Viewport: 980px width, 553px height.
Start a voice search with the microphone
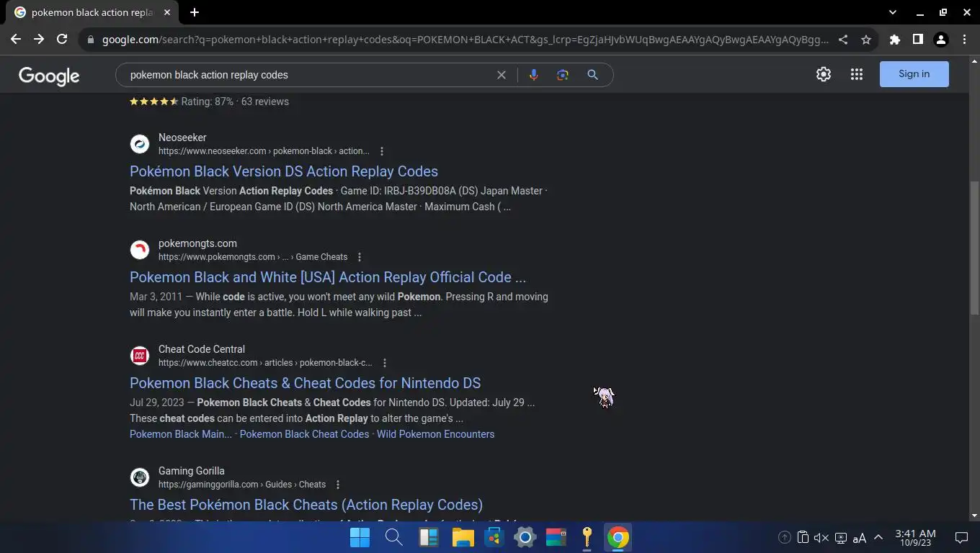[x=533, y=75]
